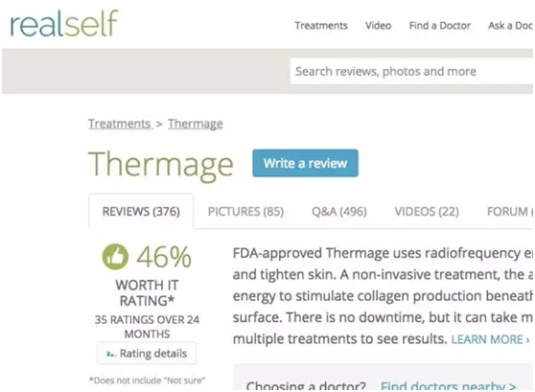Viewport: 535px width, 392px height.
Task: Click the bar chart icon in Rating details
Action: pos(111,354)
